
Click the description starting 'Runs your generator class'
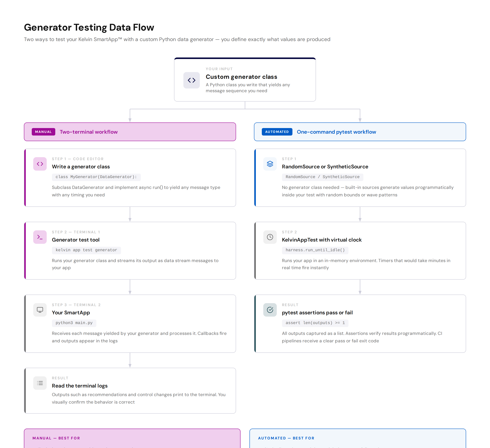point(135,264)
